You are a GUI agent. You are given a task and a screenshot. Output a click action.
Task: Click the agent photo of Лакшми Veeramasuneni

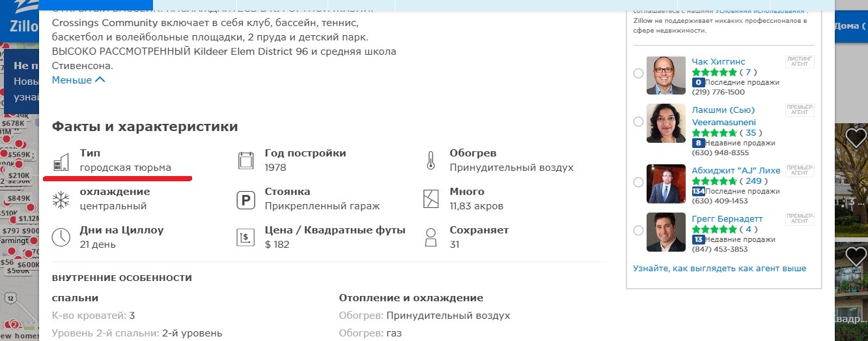point(665,123)
